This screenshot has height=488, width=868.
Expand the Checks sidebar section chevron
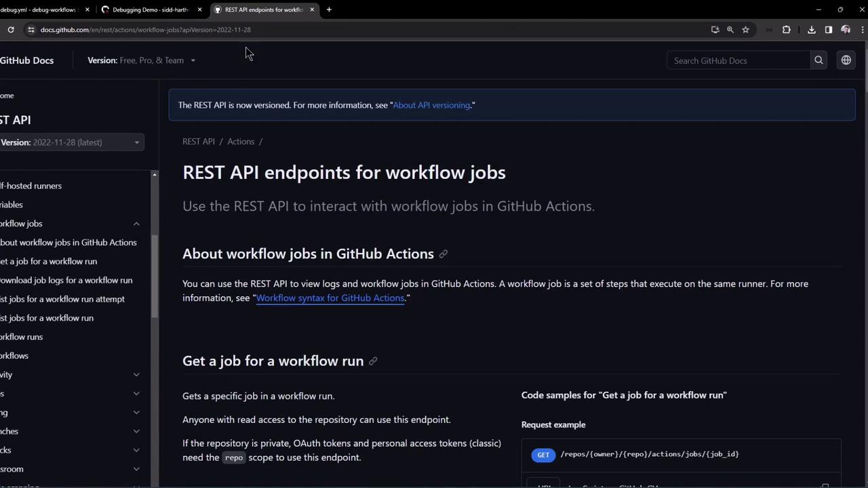136,451
